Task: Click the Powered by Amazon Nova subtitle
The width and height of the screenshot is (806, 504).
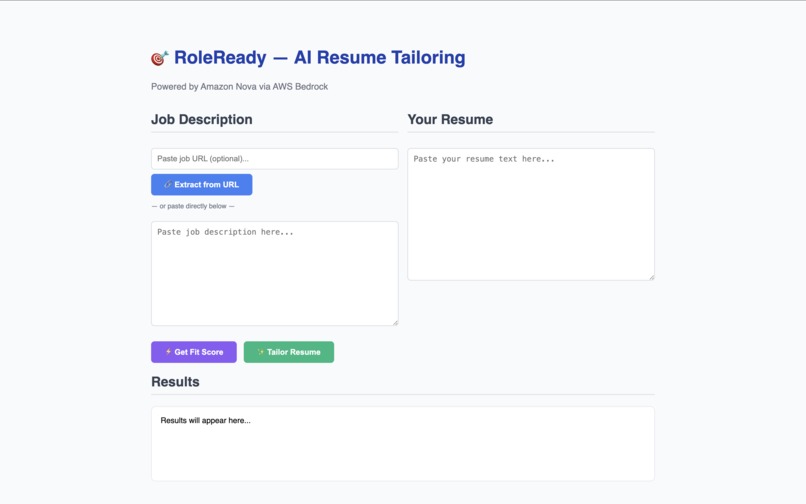Action: coord(240,86)
